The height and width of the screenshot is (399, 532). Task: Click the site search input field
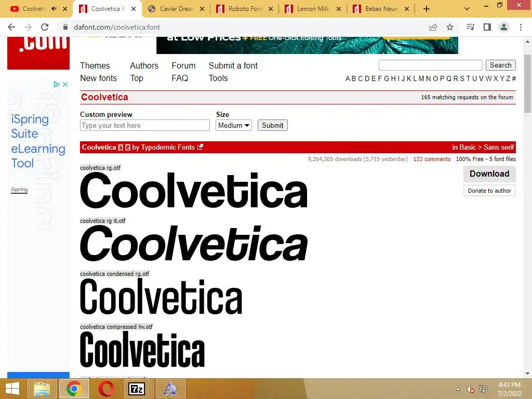coord(430,65)
